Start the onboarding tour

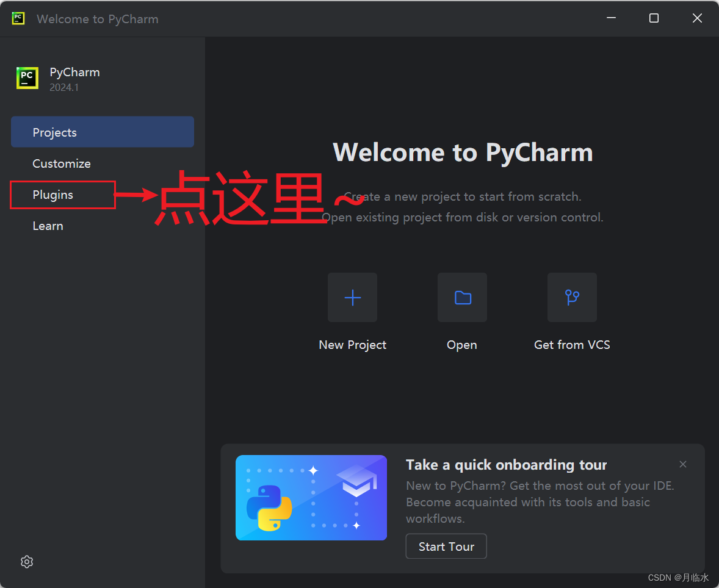coord(446,547)
